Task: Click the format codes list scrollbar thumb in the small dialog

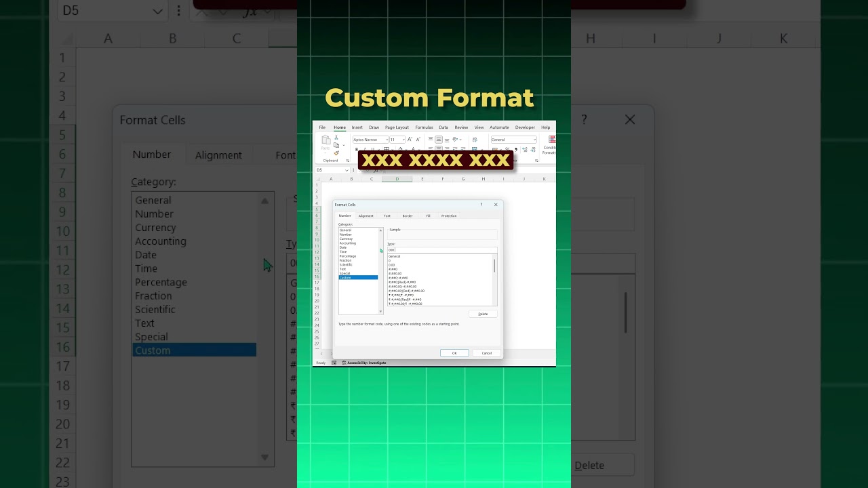Action: (494, 266)
